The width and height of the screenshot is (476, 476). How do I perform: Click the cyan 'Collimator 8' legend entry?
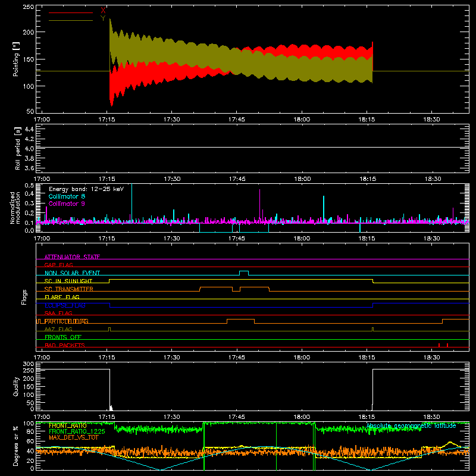(x=67, y=196)
